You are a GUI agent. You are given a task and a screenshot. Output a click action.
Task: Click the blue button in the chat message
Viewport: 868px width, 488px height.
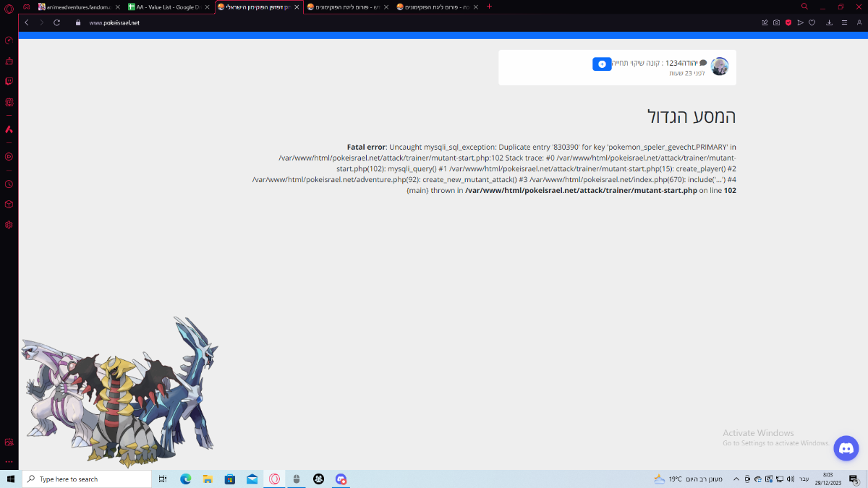click(602, 64)
